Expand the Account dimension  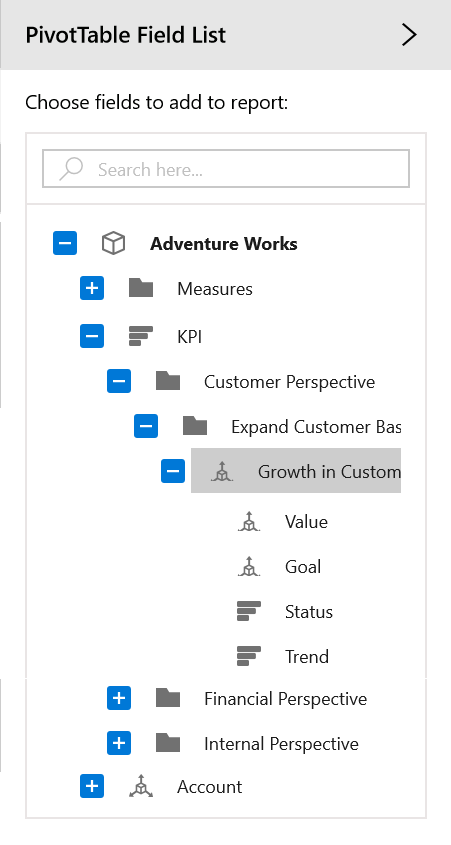pyautogui.click(x=92, y=786)
